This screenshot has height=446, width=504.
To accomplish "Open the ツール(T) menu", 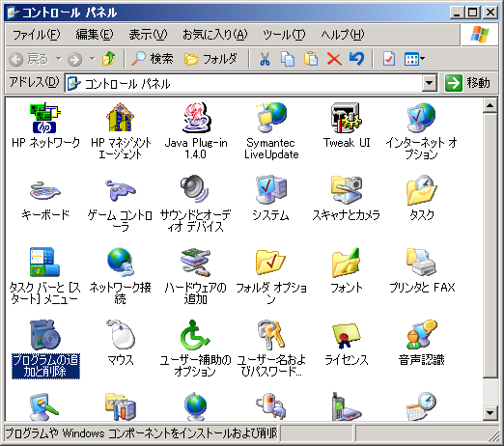I will click(284, 35).
